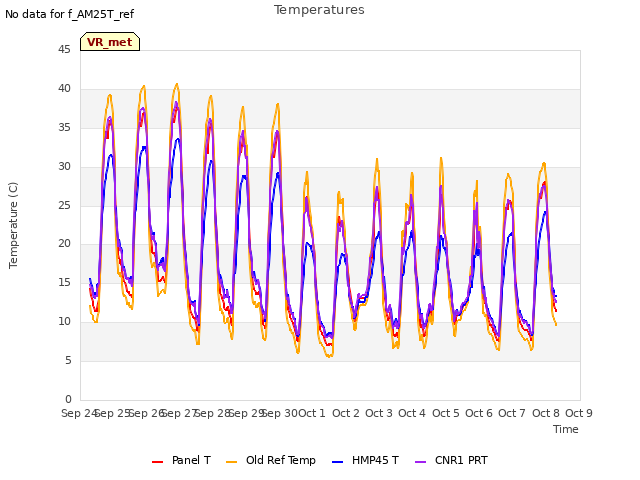
Task: Click the Temperature (C) axis label
Action: click(13, 225)
